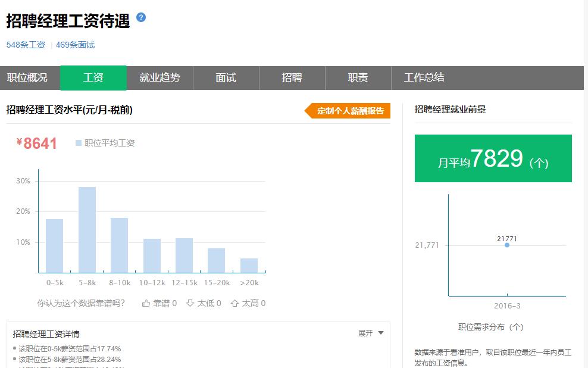Switch to the 职责 tab
The height and width of the screenshot is (368, 588).
358,77
